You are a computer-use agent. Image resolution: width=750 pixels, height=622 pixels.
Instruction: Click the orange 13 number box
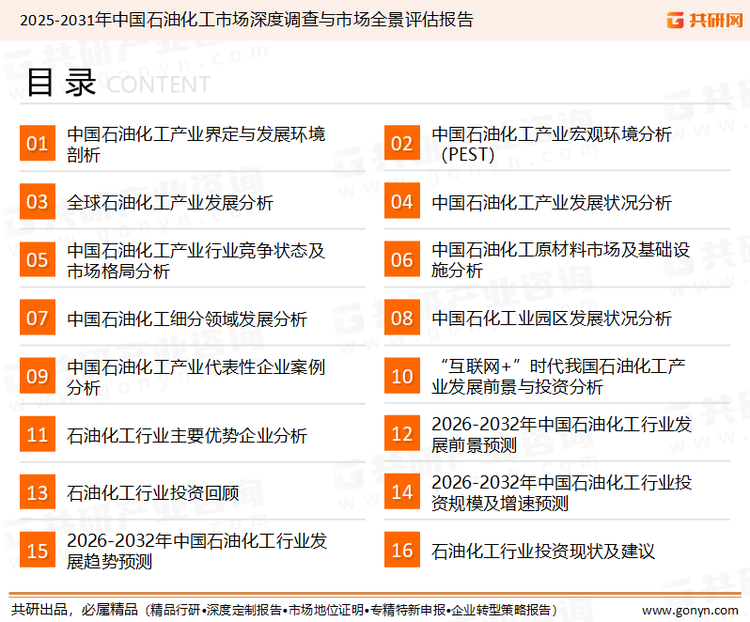tap(37, 492)
